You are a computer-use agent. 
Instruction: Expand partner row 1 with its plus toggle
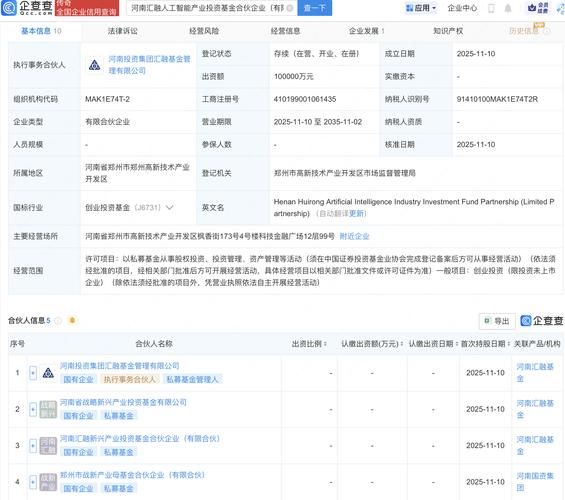(33, 373)
